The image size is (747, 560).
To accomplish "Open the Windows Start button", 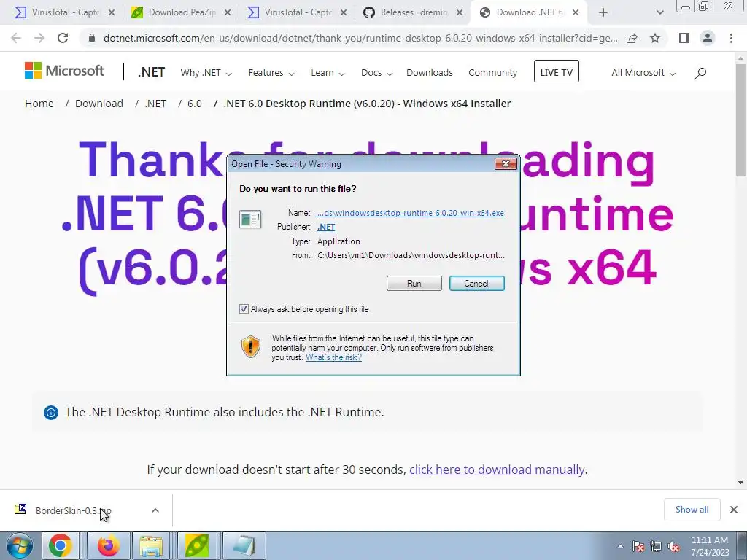I will click(x=19, y=545).
